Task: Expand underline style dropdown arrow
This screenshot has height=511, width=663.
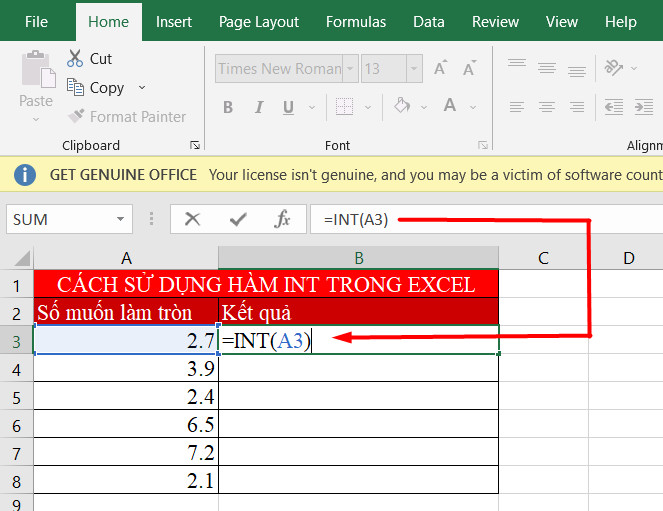Action: pyautogui.click(x=312, y=107)
